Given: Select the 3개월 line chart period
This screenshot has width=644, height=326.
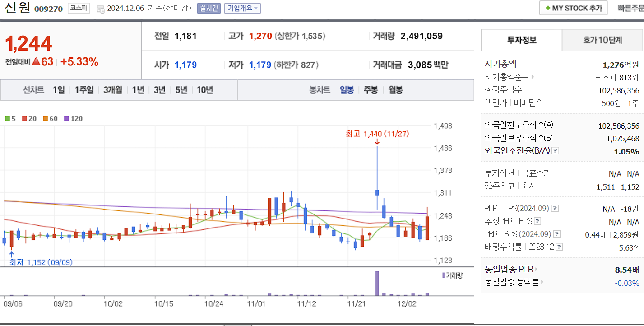Looking at the screenshot, I should click(112, 90).
